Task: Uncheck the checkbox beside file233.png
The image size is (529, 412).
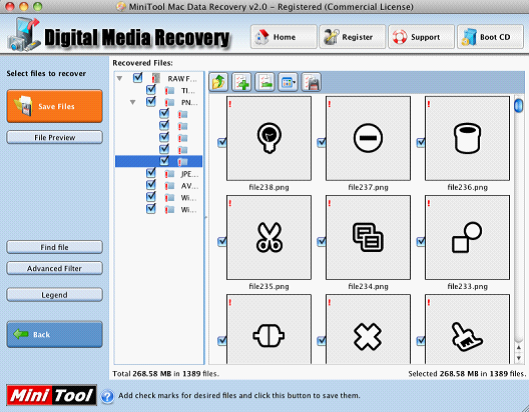Action: tap(420, 242)
